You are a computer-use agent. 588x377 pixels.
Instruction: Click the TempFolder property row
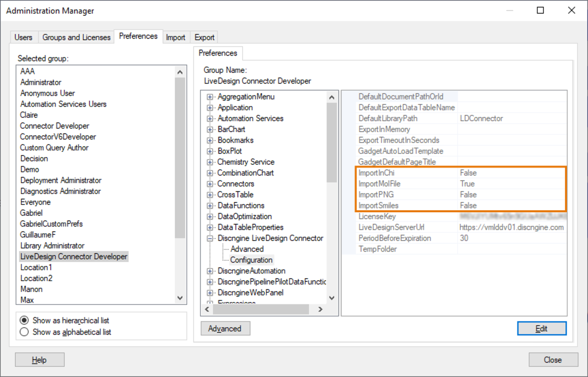click(461, 249)
